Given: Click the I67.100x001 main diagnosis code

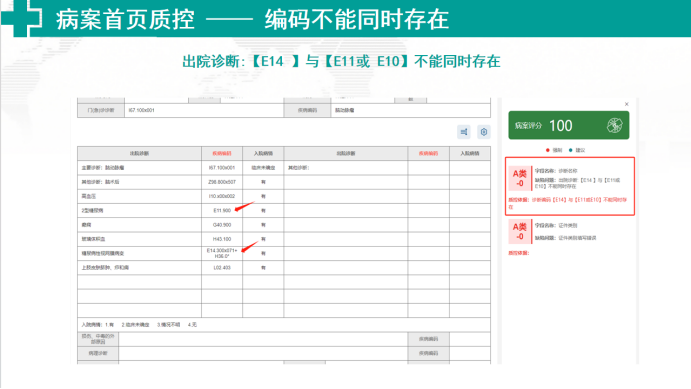Looking at the screenshot, I should coord(222,168).
